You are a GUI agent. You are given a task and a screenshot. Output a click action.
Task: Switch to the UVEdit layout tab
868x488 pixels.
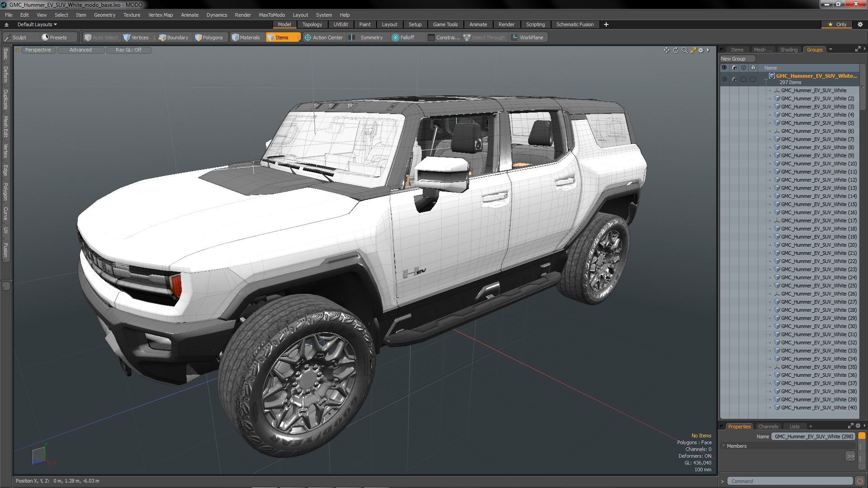coord(340,24)
